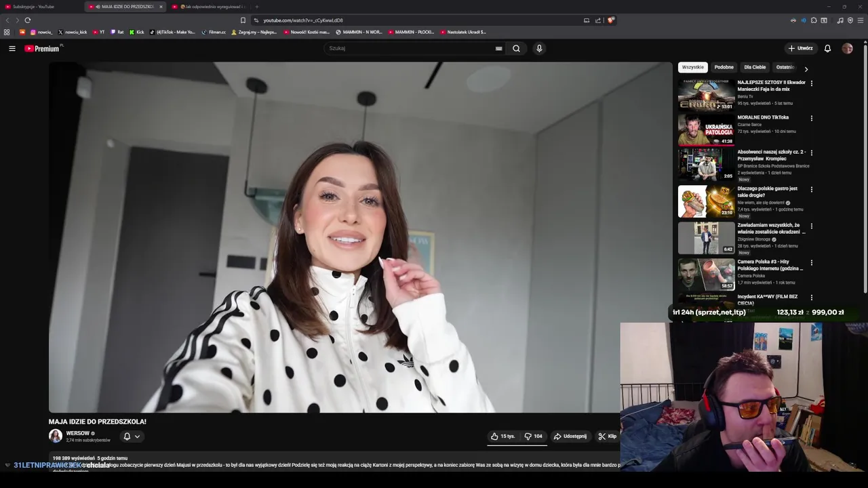Show more filter chips with right arrow
This screenshot has width=868, height=488.
(806, 68)
